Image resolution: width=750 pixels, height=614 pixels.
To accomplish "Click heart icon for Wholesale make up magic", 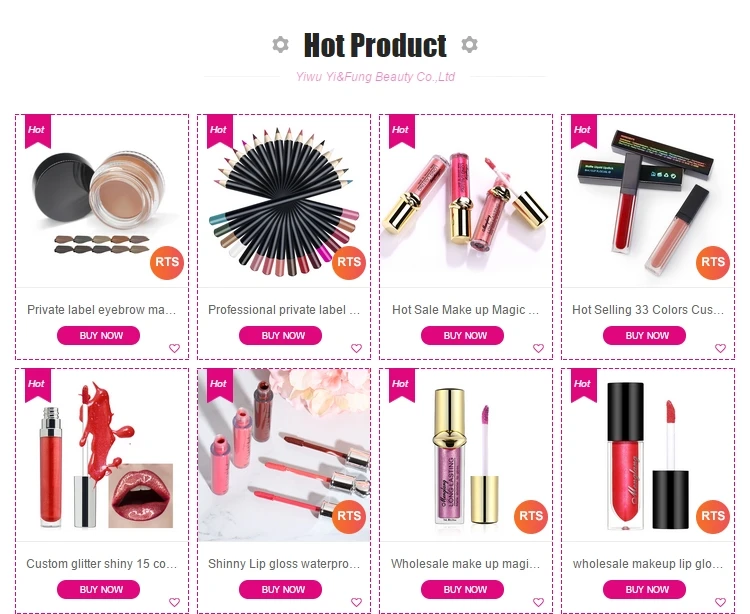I will click(x=539, y=602).
